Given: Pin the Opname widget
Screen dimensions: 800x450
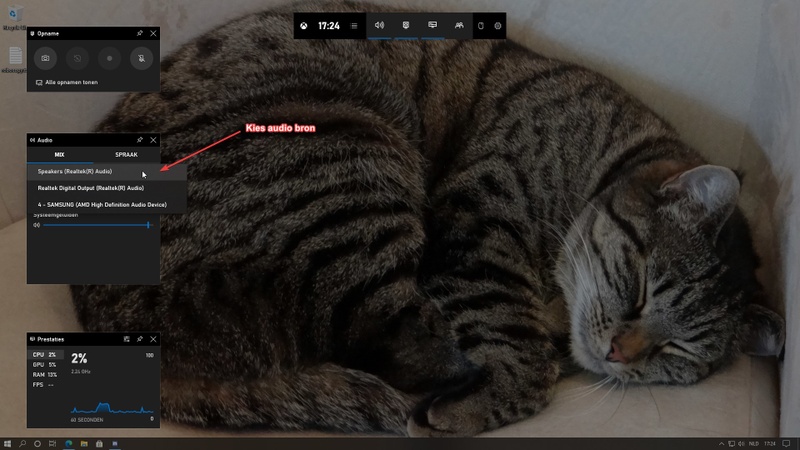Looking at the screenshot, I should [140, 33].
